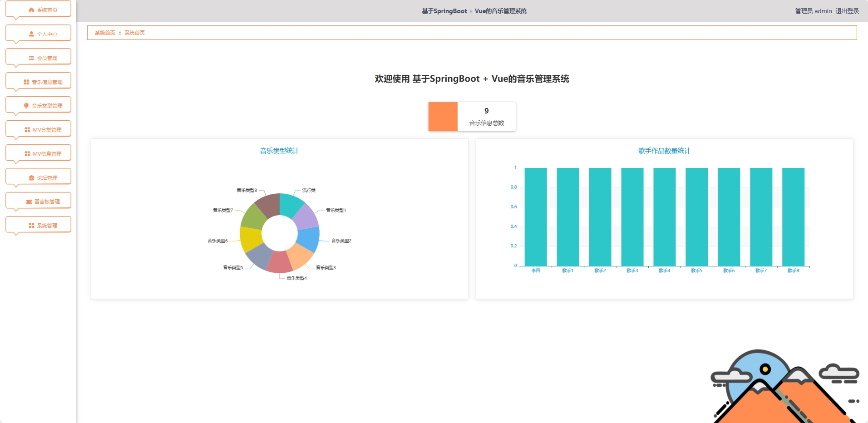
Task: Click the list icon beside 会员管理
Action: coord(31,58)
